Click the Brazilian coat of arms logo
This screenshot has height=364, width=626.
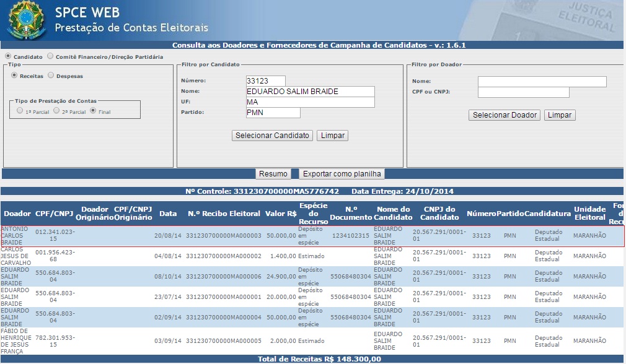point(25,19)
